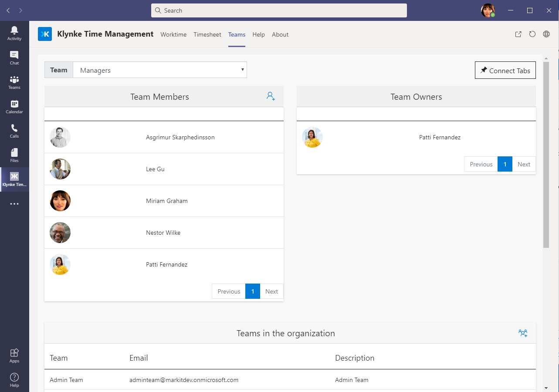This screenshot has height=392, width=559.
Task: Add a team member icon
Action: point(271,96)
